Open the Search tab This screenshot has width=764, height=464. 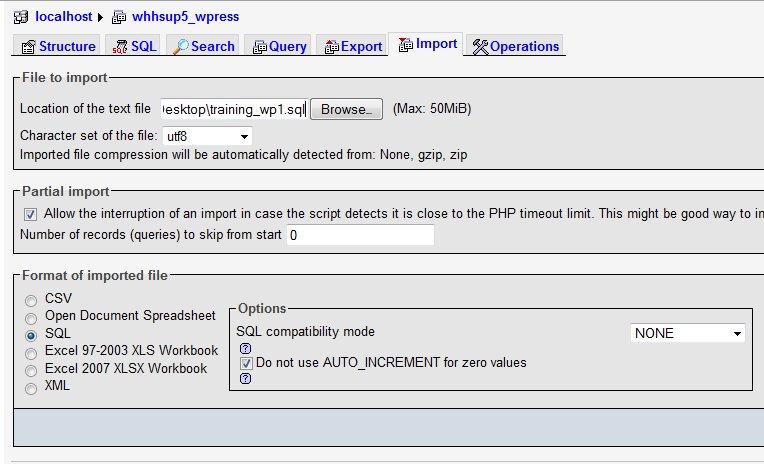[204, 46]
